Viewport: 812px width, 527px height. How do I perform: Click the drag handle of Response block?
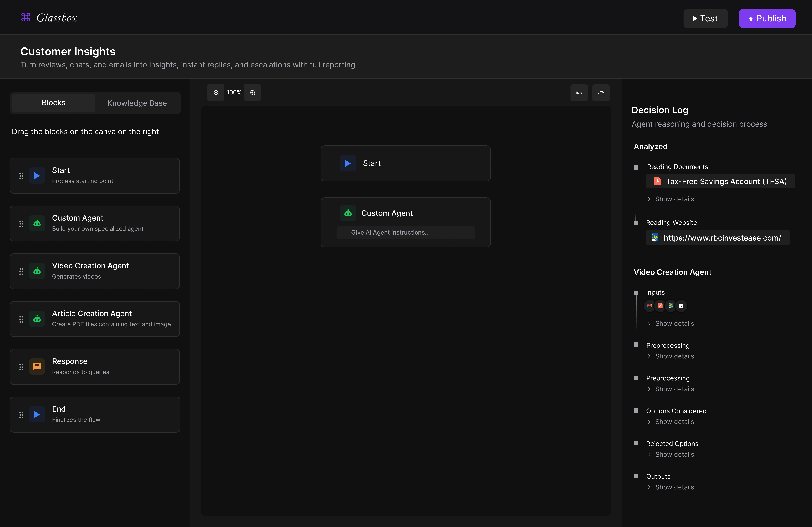pos(21,367)
